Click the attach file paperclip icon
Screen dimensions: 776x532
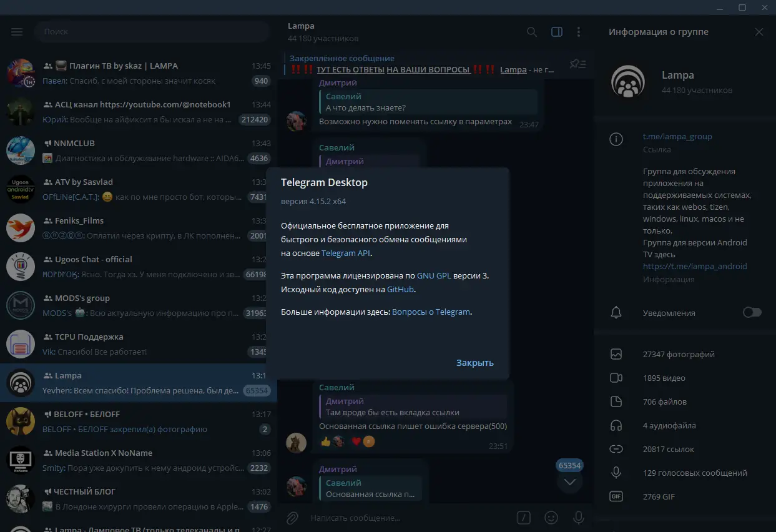point(292,518)
